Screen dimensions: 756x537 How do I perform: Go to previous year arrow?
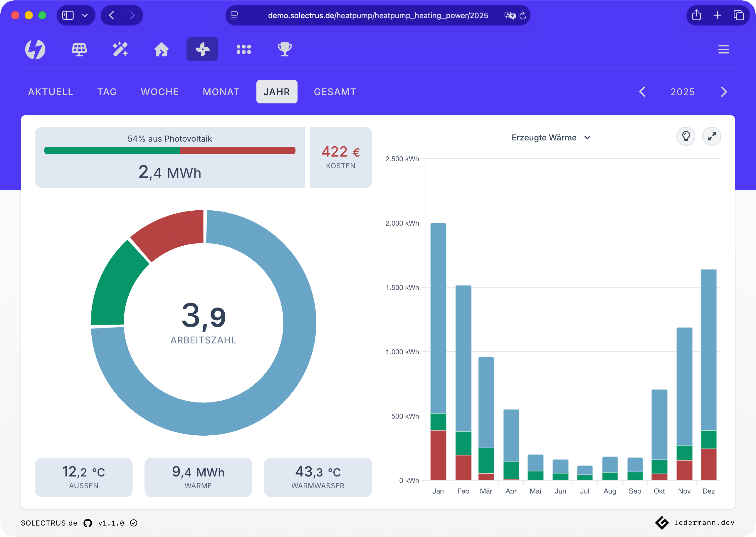pyautogui.click(x=642, y=92)
